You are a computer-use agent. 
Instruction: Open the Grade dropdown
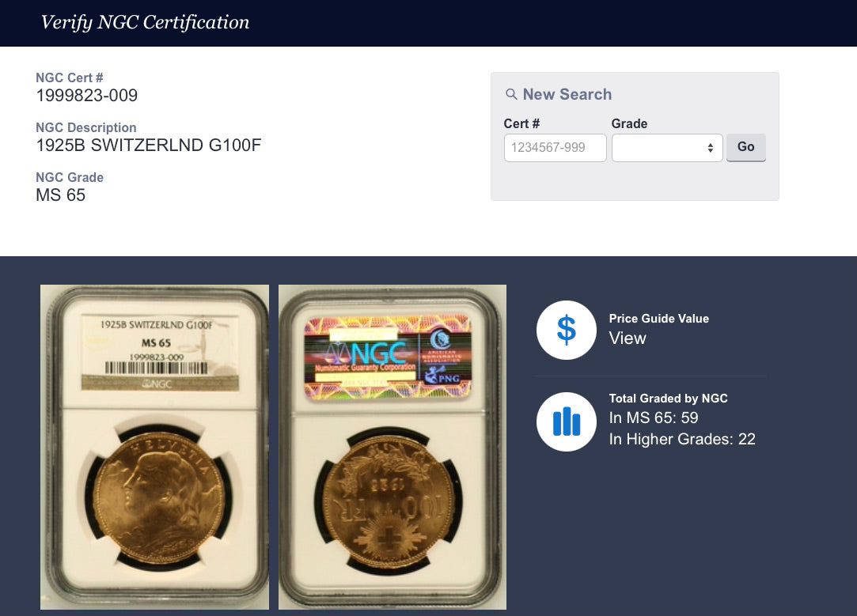click(x=667, y=147)
